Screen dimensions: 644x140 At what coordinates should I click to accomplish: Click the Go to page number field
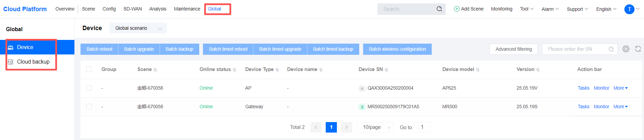click(422, 127)
